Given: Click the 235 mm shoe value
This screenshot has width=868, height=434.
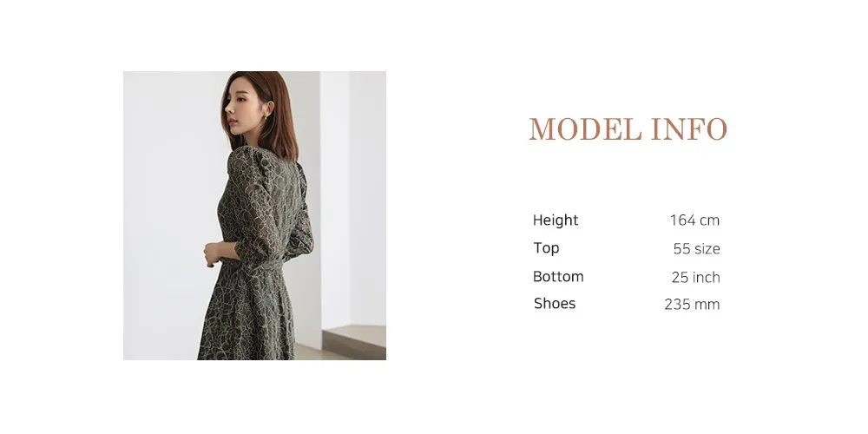Looking at the screenshot, I should 692,305.
